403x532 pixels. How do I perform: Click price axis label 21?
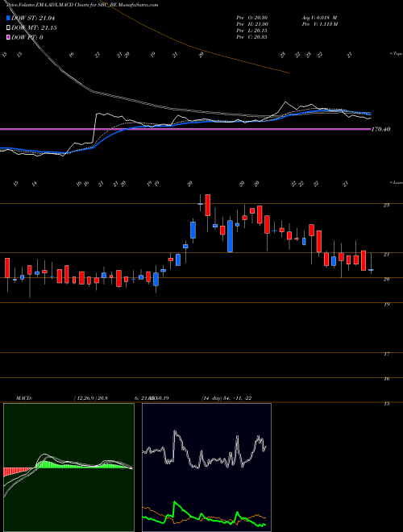click(x=386, y=255)
